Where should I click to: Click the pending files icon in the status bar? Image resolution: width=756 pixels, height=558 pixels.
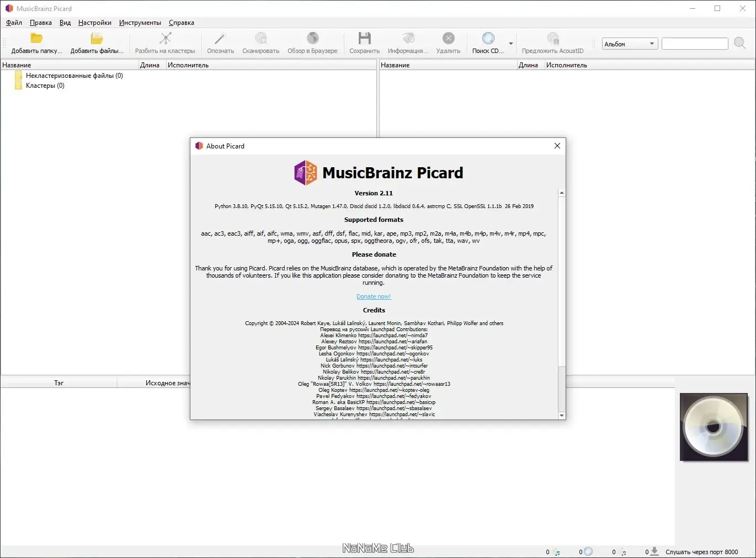[624, 552]
